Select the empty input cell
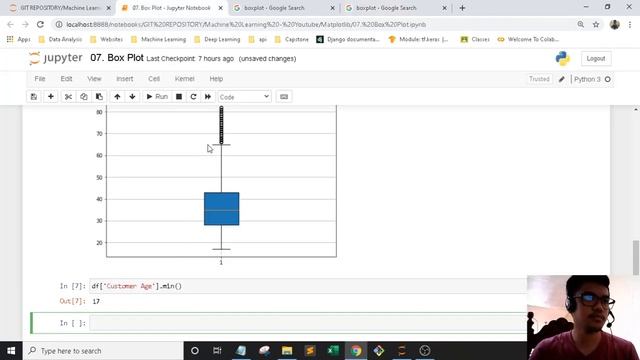The width and height of the screenshot is (640, 360). (308, 323)
